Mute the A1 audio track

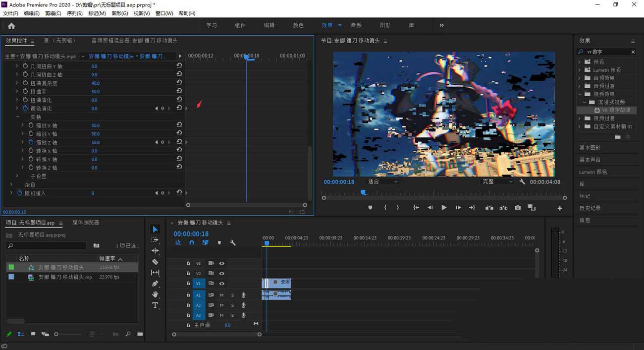[x=221, y=295]
